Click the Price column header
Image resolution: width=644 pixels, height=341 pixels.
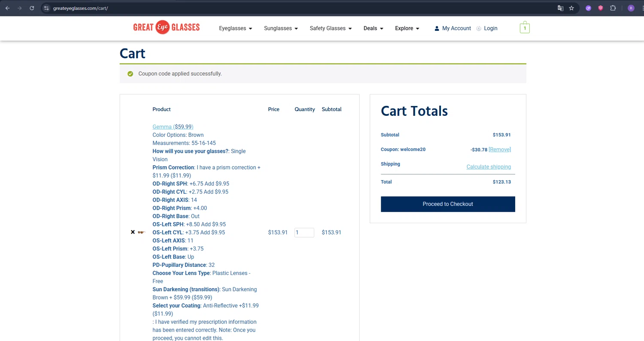[273, 109]
